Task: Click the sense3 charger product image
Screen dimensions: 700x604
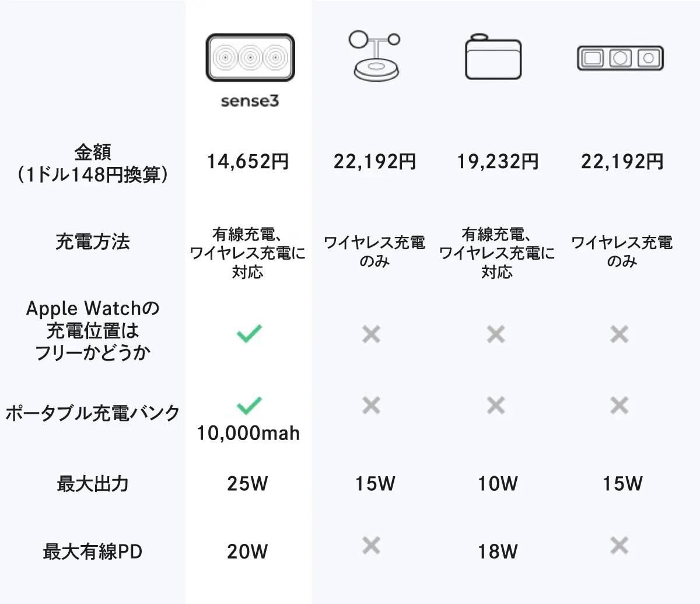Action: (250, 57)
